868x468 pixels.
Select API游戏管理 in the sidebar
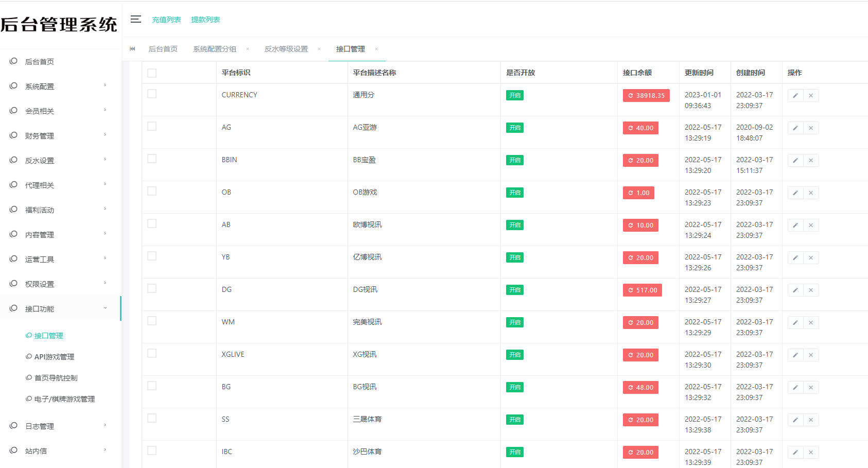click(54, 356)
